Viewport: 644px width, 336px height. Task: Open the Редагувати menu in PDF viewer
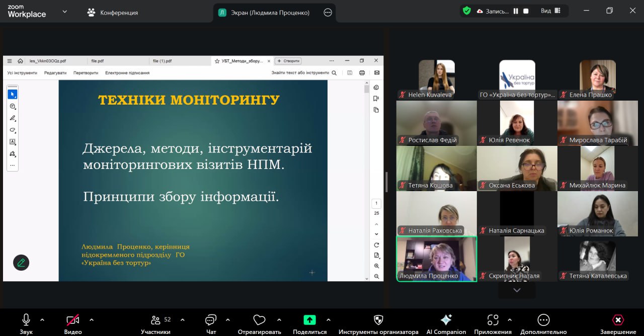[x=55, y=73]
